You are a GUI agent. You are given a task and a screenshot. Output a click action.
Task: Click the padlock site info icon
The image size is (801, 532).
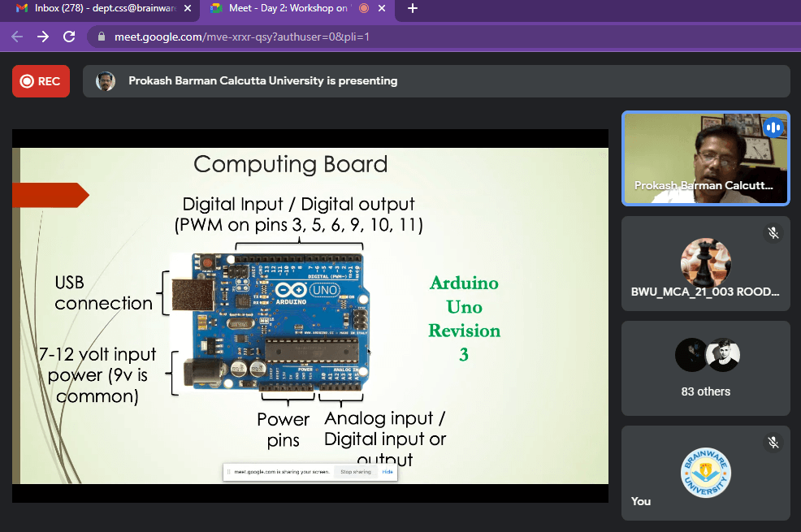pyautogui.click(x=102, y=37)
